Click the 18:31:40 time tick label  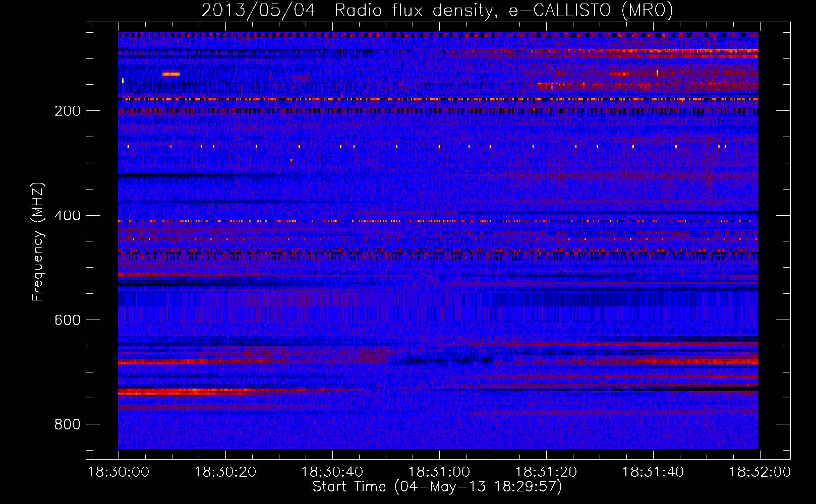pos(653,472)
